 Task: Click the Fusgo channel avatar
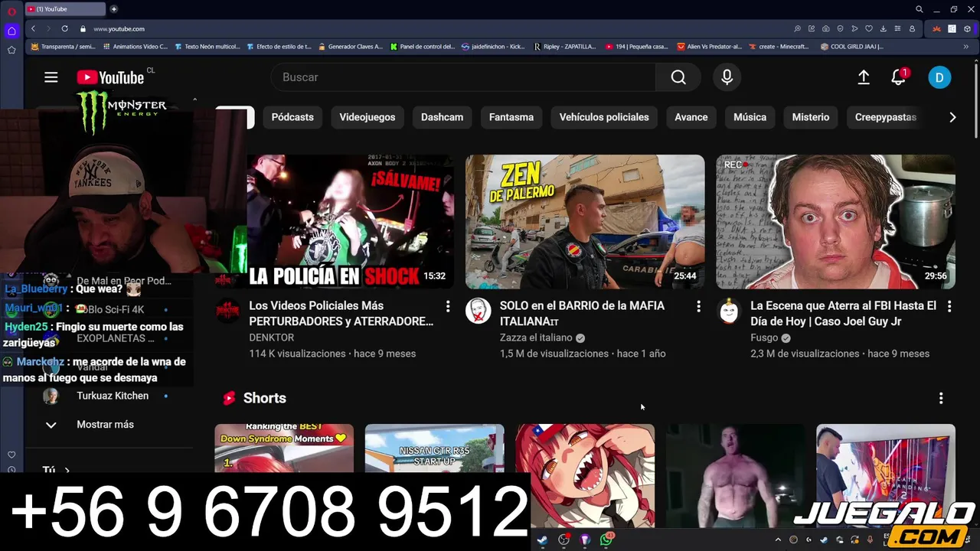pos(729,311)
